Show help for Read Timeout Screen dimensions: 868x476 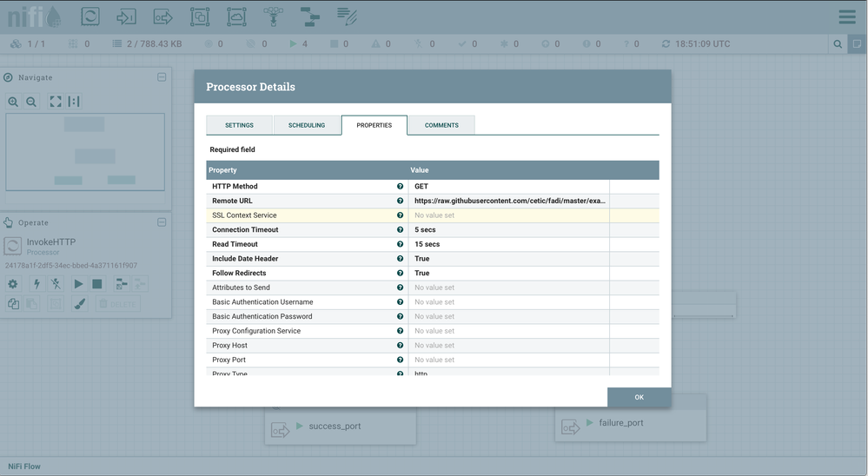[400, 244]
